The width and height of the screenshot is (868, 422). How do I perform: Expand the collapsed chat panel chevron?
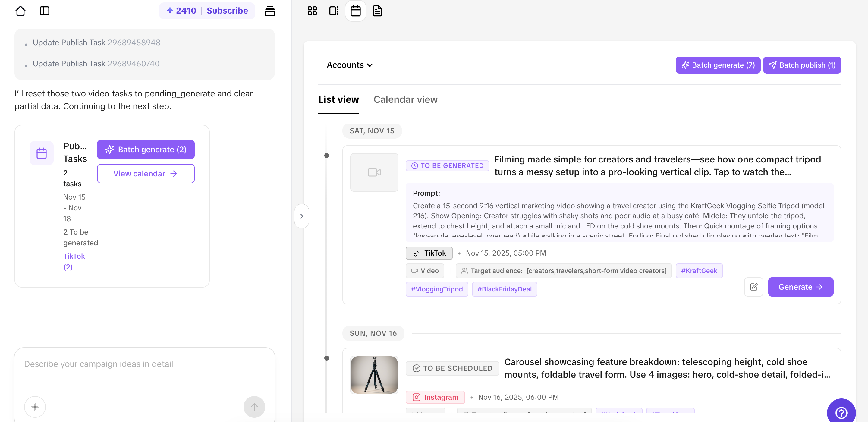pos(302,216)
